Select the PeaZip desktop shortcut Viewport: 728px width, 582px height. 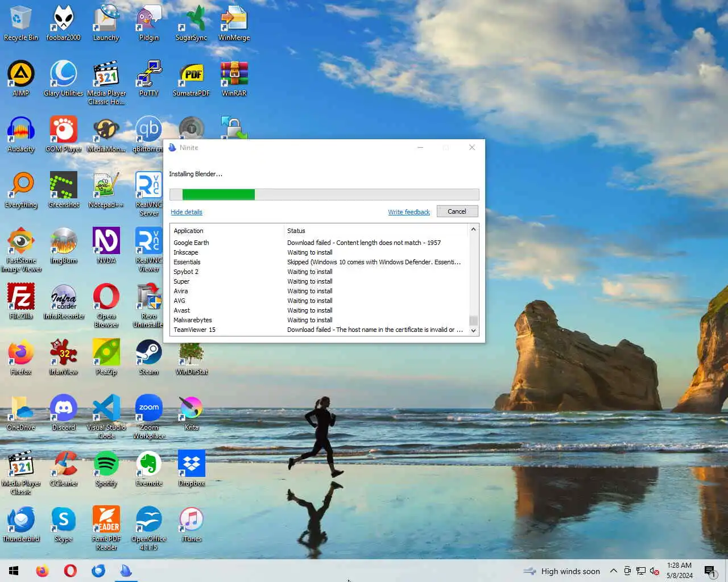106,357
